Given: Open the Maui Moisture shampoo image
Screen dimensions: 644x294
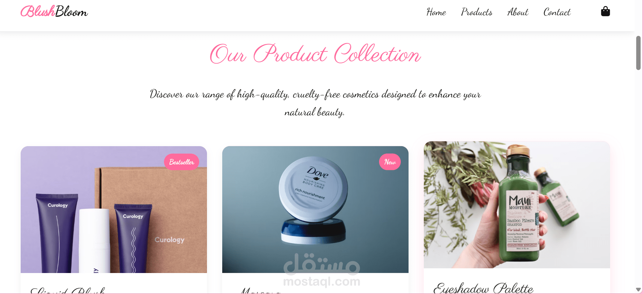Looking at the screenshot, I should (x=517, y=205).
